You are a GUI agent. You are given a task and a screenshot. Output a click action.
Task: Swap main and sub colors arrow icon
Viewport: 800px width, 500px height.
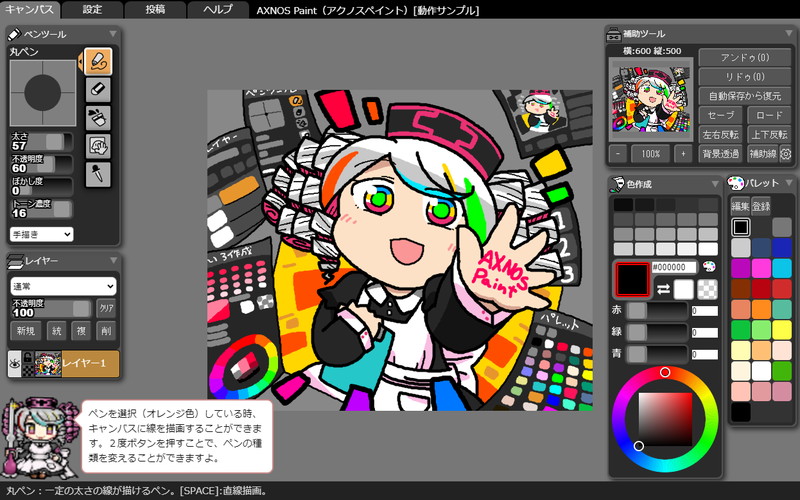(x=663, y=289)
